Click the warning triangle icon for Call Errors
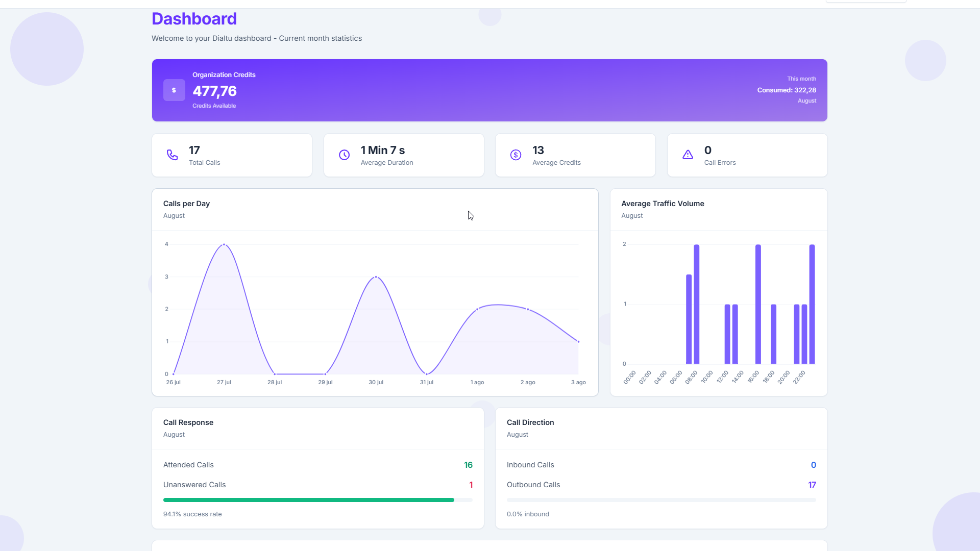The image size is (980, 551). (x=688, y=155)
